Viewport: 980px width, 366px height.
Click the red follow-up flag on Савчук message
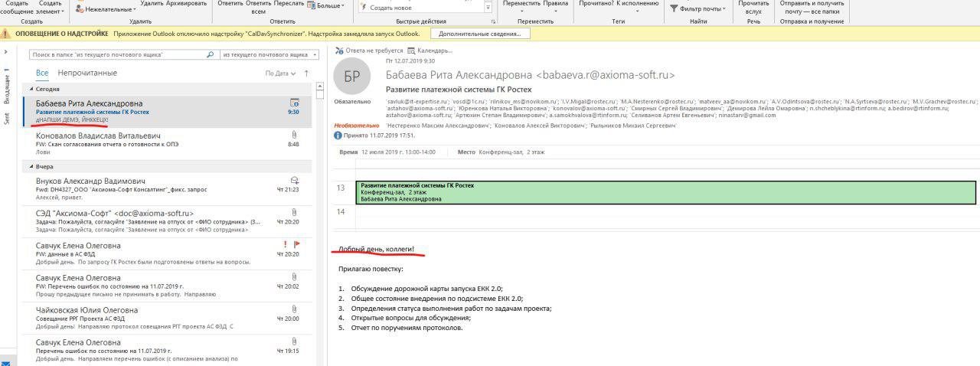tap(297, 244)
